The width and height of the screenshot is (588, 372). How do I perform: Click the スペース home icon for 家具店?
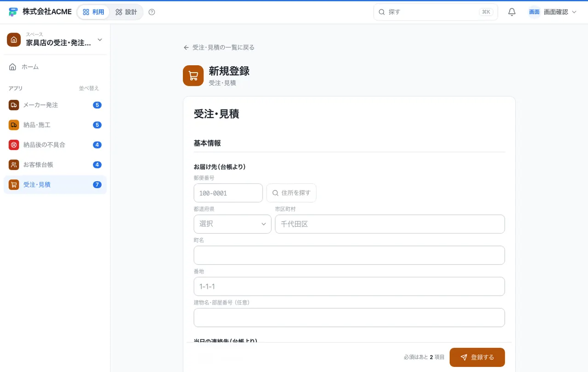tap(14, 40)
